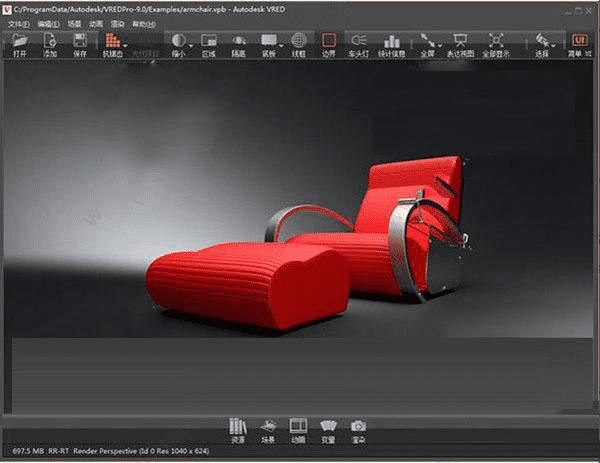The height and width of the screenshot is (463, 600).
Task: Click the 隔离 (Isolate) eye icon
Action: pos(240,42)
